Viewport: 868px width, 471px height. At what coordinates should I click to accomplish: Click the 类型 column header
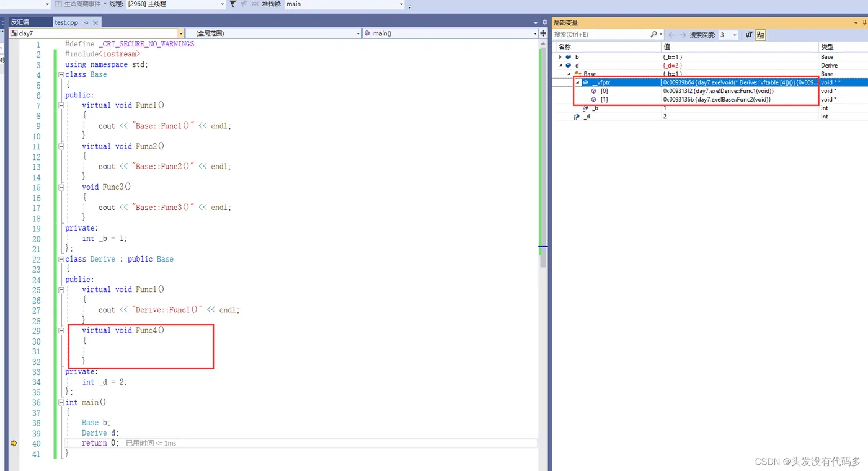pyautogui.click(x=843, y=46)
